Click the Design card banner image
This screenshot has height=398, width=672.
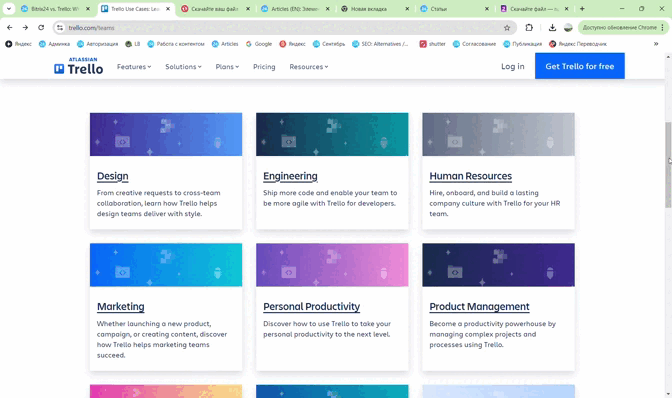(x=166, y=134)
